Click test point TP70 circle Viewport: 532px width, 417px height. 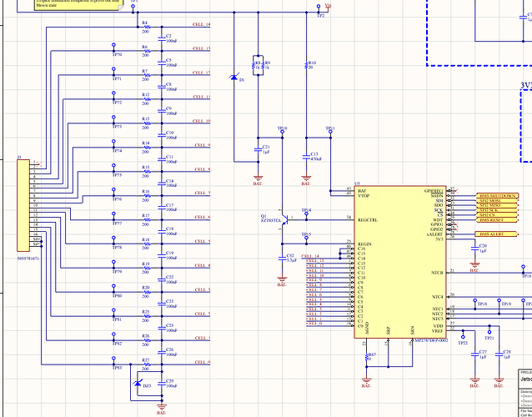pos(113,45)
